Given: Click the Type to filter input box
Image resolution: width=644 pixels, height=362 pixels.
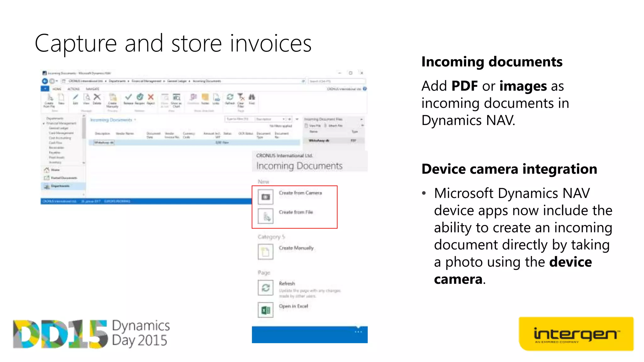Looking at the screenshot, I should (x=239, y=119).
